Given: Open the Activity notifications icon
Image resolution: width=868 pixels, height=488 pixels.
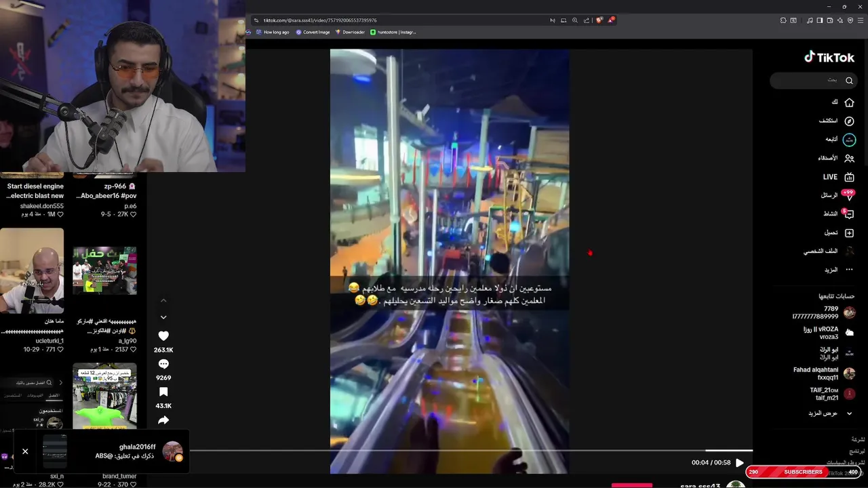Looking at the screenshot, I should click(849, 213).
